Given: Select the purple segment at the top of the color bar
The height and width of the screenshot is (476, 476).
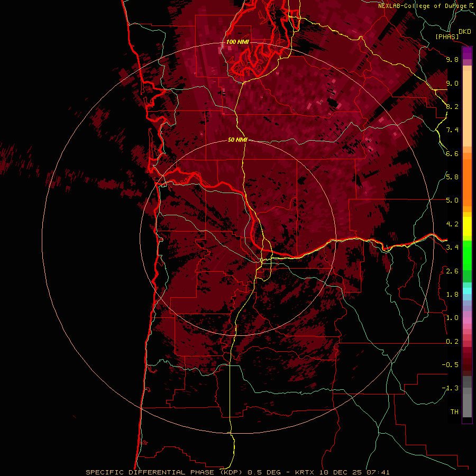Looking at the screenshot, I should (x=467, y=53).
